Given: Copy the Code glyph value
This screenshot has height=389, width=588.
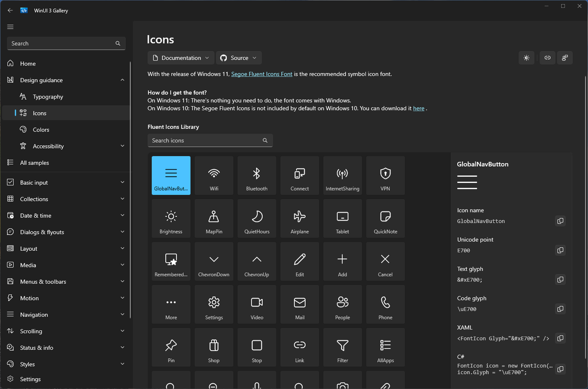Looking at the screenshot, I should point(560,309).
